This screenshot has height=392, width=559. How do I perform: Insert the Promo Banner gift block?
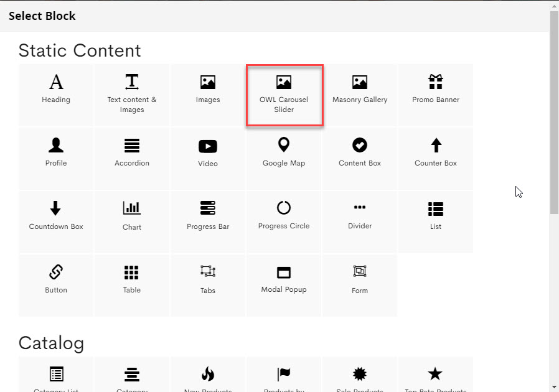point(436,95)
